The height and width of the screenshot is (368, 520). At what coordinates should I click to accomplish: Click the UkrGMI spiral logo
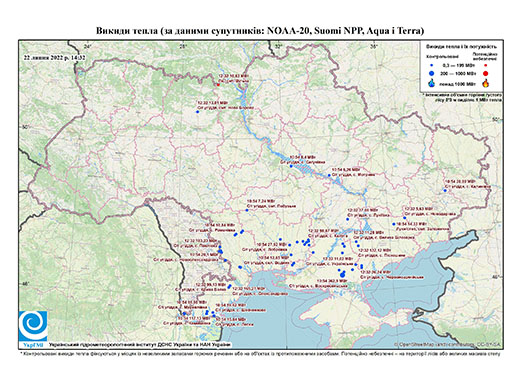coord(33,326)
